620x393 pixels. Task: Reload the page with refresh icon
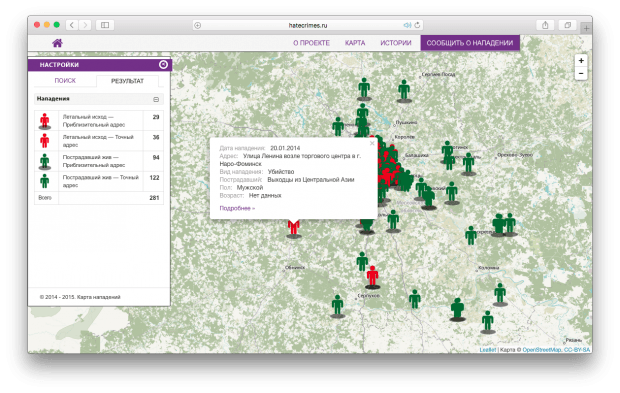click(417, 25)
